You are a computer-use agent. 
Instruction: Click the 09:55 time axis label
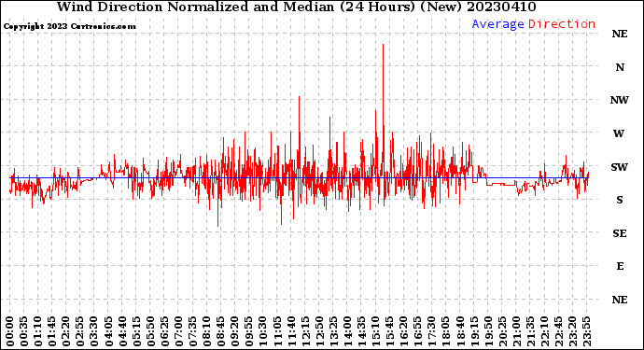click(x=249, y=331)
